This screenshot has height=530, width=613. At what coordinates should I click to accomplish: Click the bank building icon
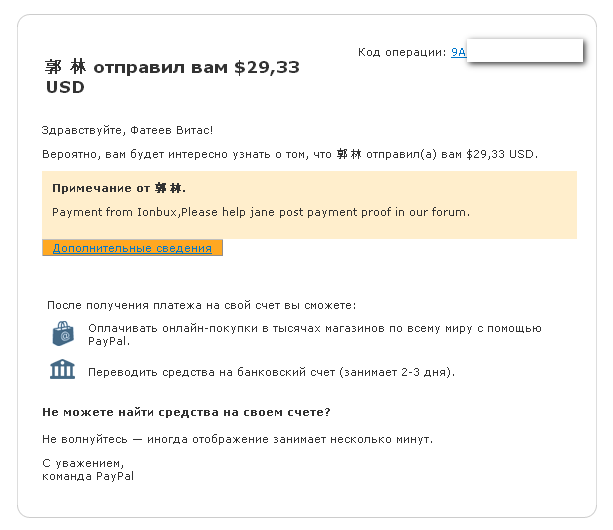point(62,369)
